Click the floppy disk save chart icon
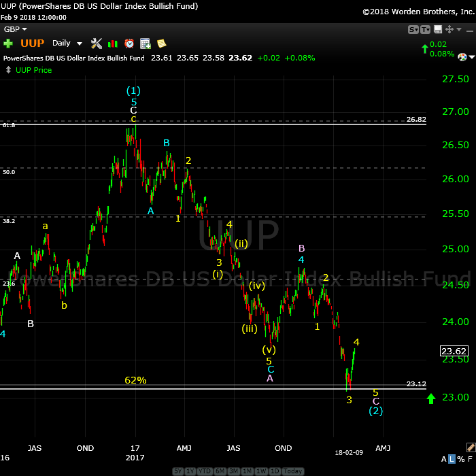The image size is (476, 476). point(438,29)
